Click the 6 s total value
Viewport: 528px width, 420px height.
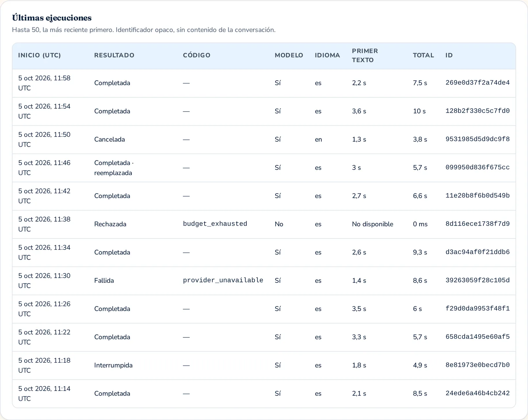point(417,309)
